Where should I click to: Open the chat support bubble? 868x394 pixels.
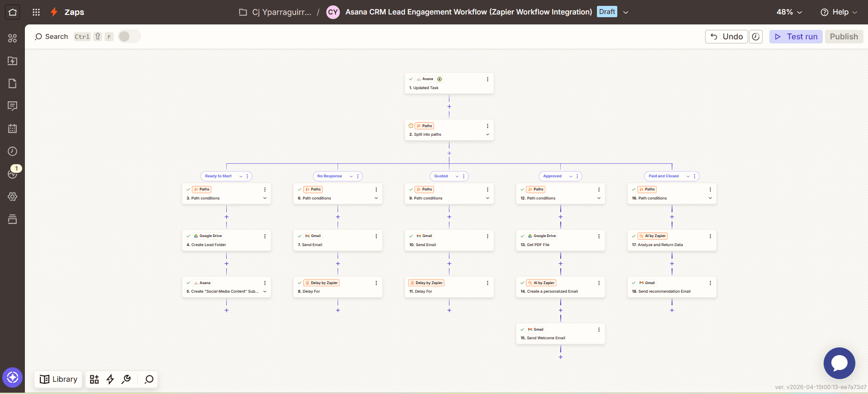pyautogui.click(x=839, y=363)
